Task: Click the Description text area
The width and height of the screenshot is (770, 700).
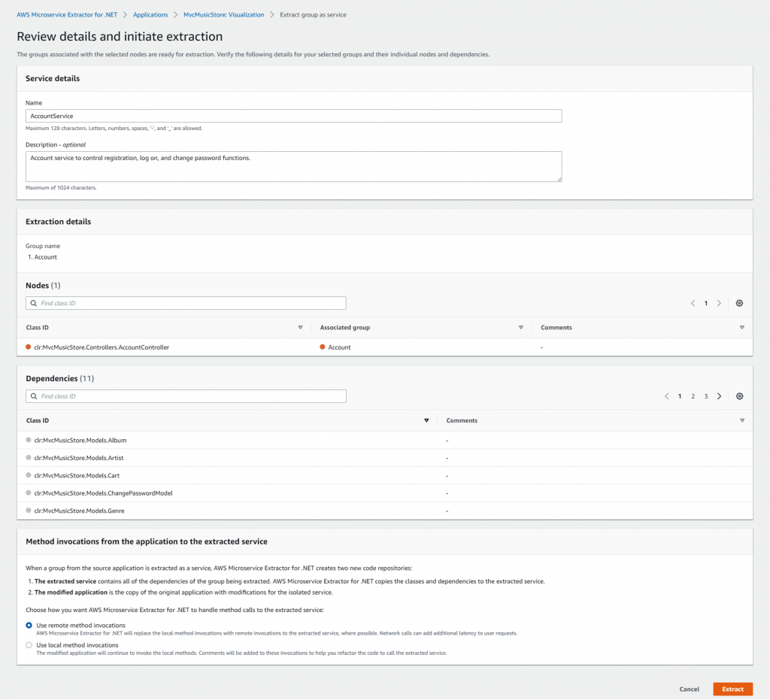Action: pyautogui.click(x=293, y=165)
